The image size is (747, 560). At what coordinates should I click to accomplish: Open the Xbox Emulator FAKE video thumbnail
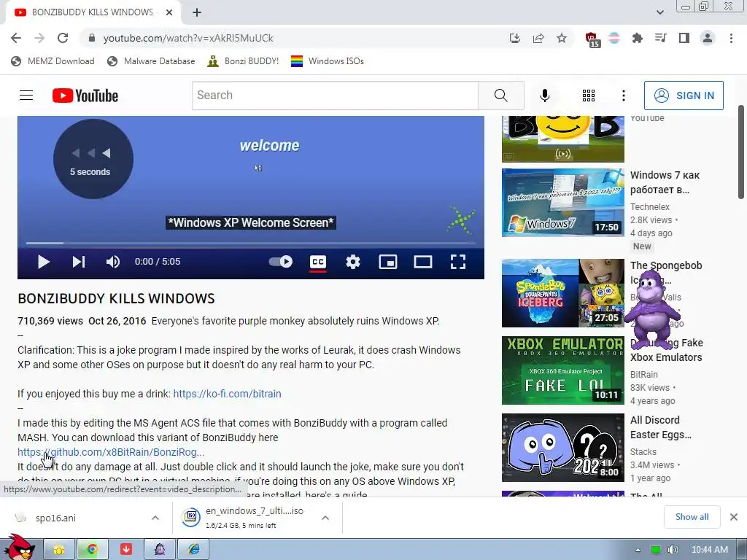point(562,370)
